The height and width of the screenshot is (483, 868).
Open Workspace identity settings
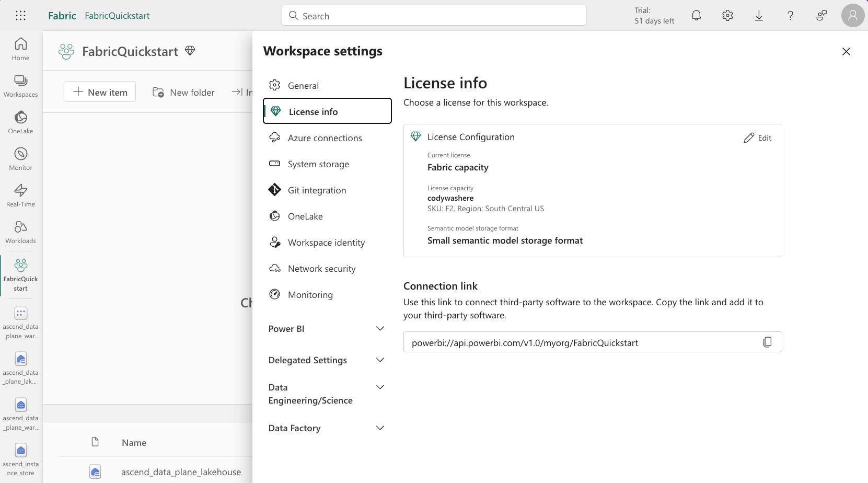[327, 242]
